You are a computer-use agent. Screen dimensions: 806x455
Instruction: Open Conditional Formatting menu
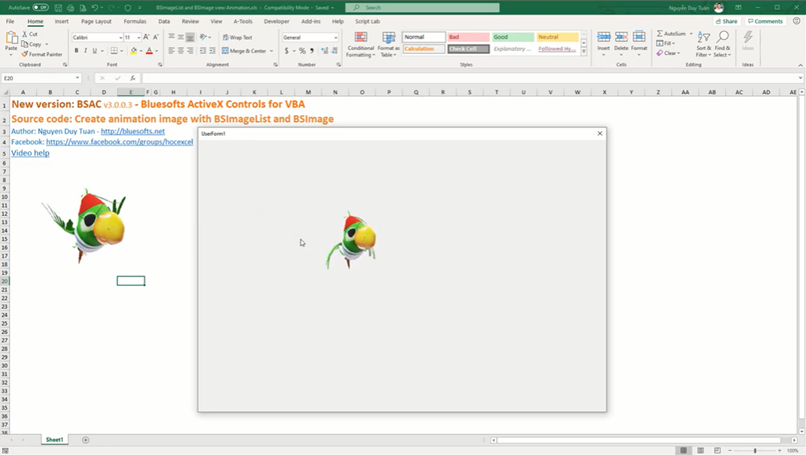(360, 44)
